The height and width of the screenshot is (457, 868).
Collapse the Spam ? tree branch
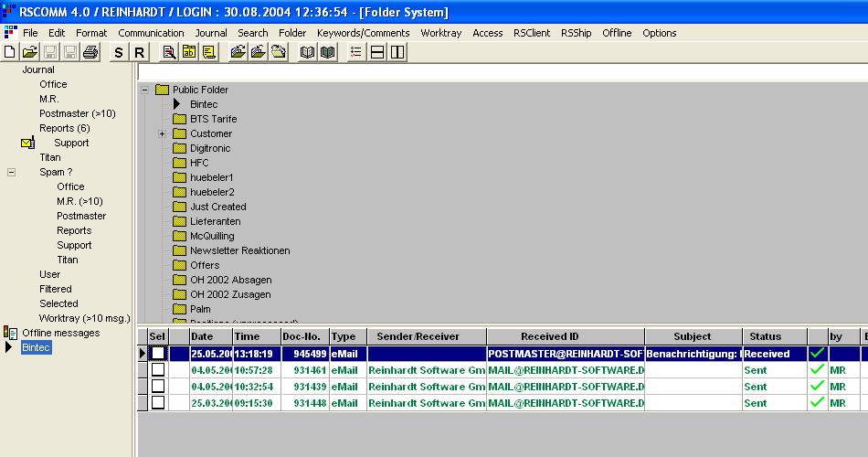pos(12,172)
